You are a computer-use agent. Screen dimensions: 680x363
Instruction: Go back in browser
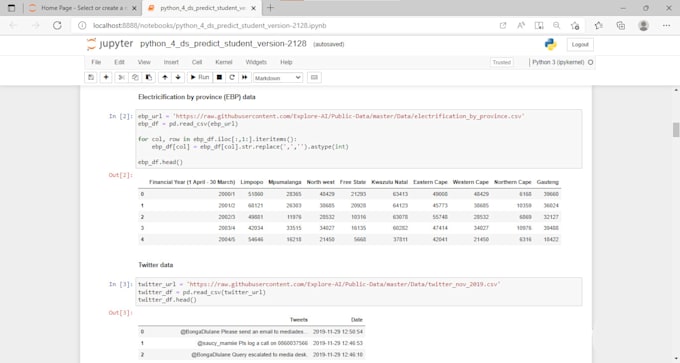(x=13, y=26)
